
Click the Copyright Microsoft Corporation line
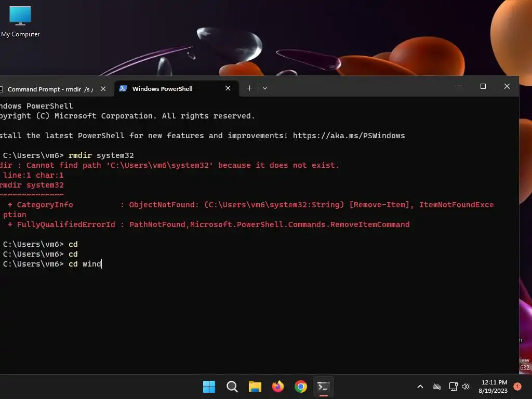tap(127, 116)
